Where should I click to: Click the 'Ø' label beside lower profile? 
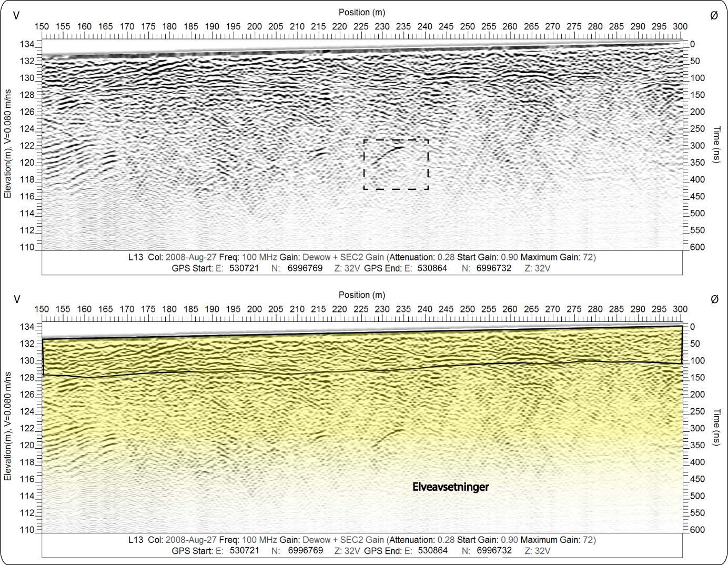(714, 299)
